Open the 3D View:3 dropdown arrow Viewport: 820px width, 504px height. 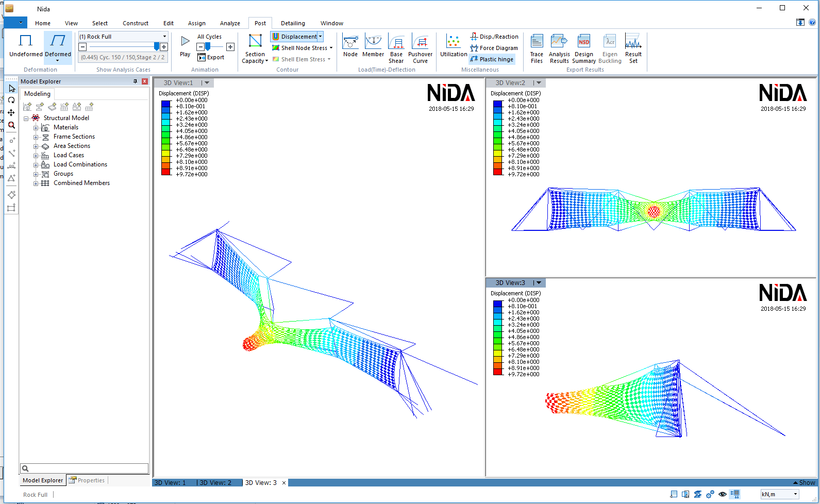[539, 283]
